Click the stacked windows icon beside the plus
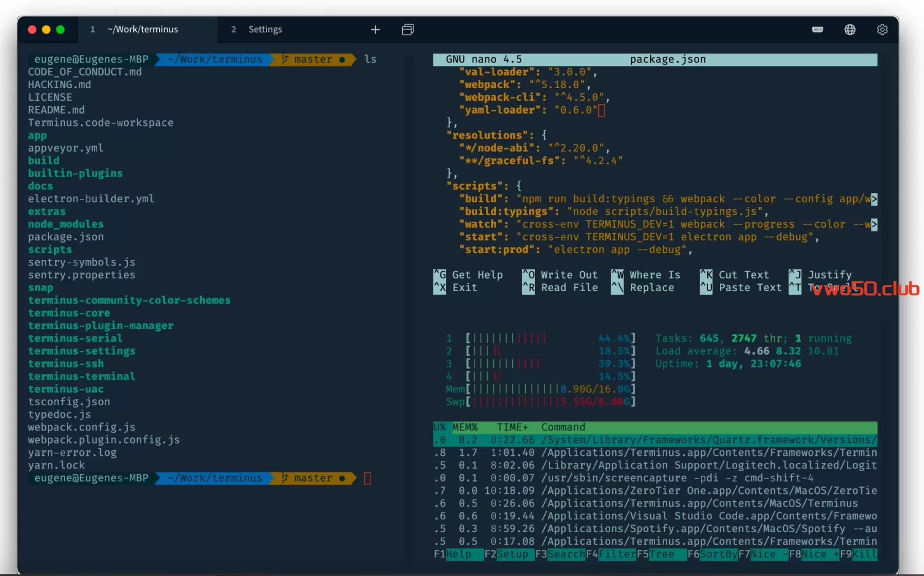Image resolution: width=924 pixels, height=576 pixels. point(408,30)
